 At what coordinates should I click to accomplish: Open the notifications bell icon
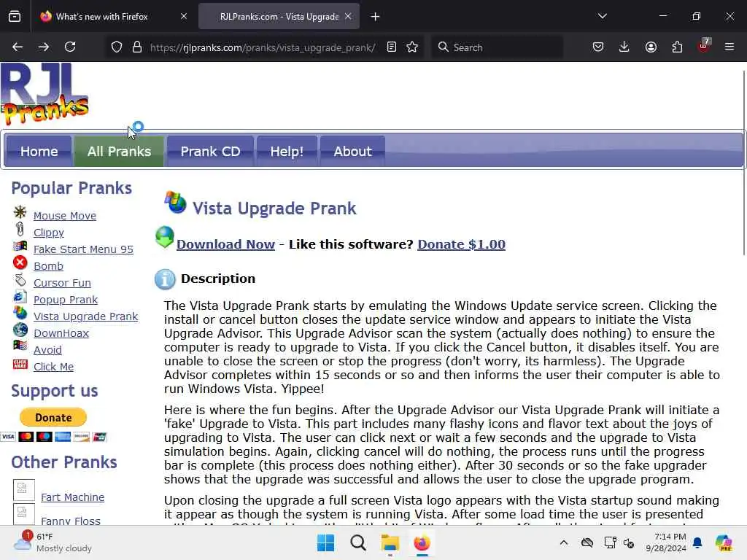(x=697, y=542)
